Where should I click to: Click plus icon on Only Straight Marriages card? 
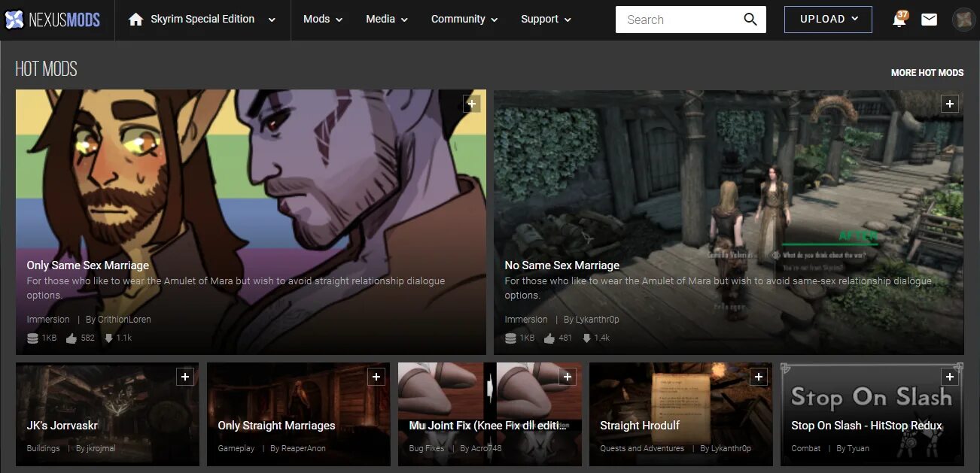click(x=376, y=377)
